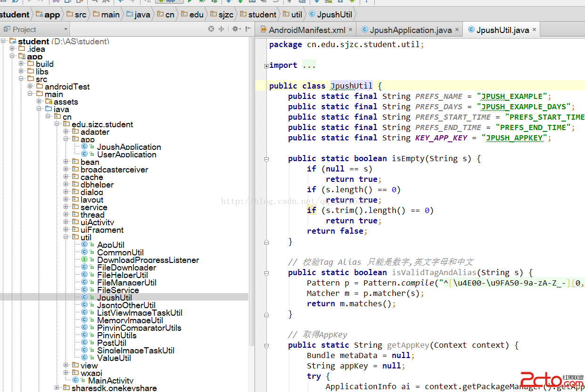Switch to the AndroidManifest.xml tab
The image size is (585, 392).
click(307, 30)
